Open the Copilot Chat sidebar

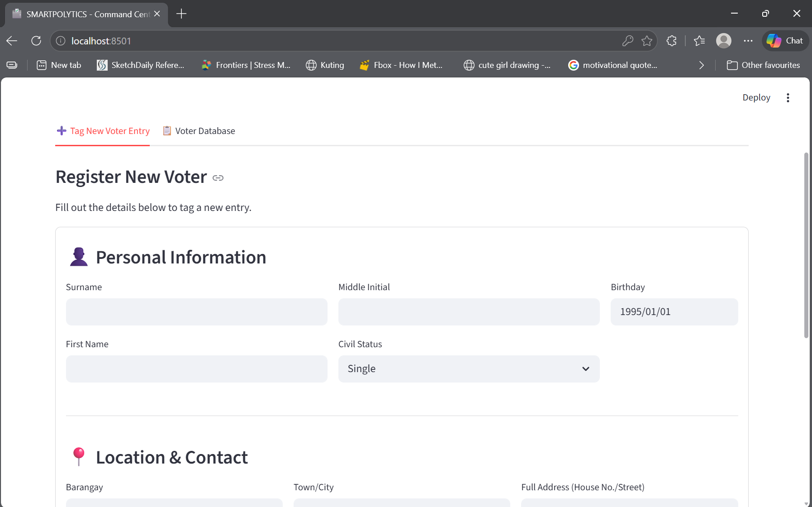click(x=785, y=41)
